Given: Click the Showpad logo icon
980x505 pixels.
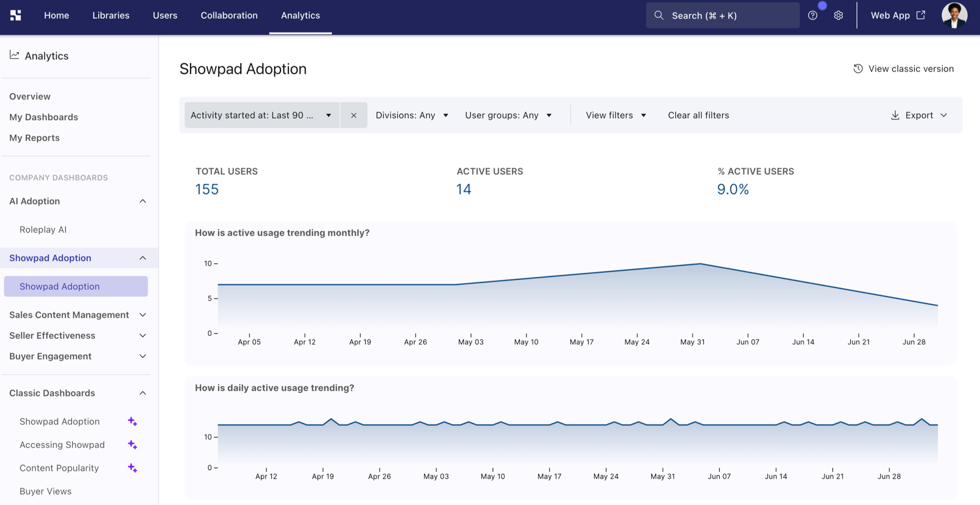Looking at the screenshot, I should click(x=16, y=15).
